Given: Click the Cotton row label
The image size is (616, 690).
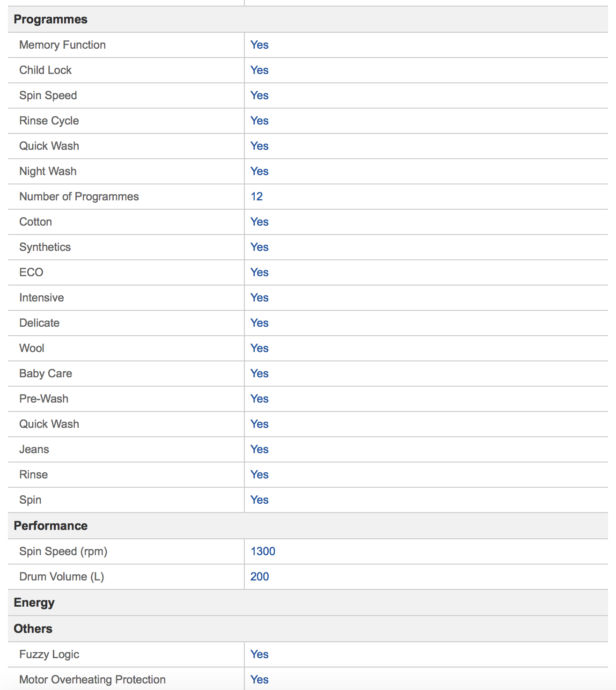Looking at the screenshot, I should (x=36, y=222).
